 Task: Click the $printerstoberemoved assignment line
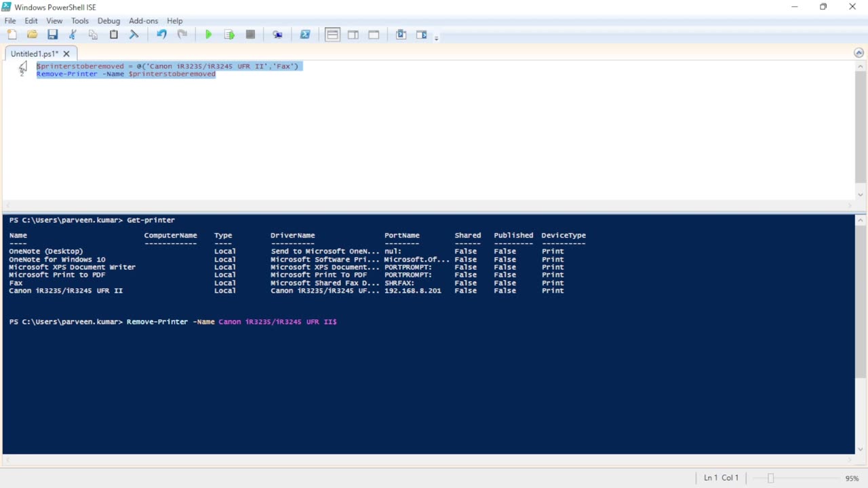point(167,66)
